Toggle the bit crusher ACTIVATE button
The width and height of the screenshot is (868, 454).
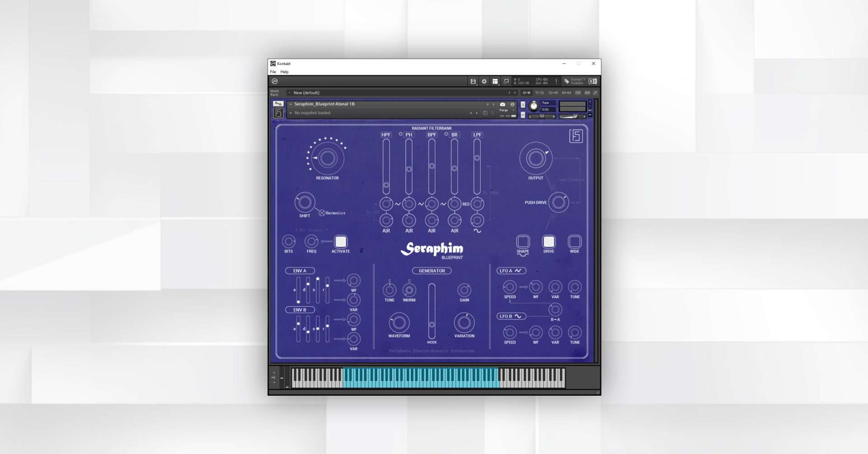pyautogui.click(x=341, y=242)
